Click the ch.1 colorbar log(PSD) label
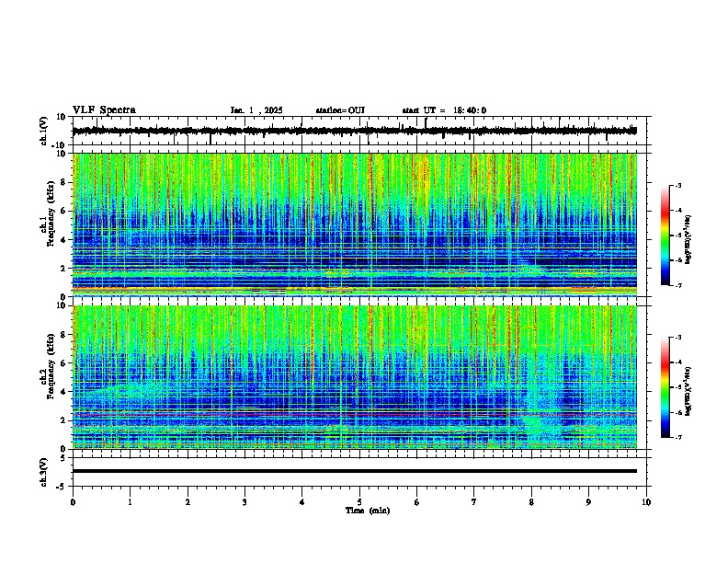The width and height of the screenshot is (728, 563). coord(688,239)
